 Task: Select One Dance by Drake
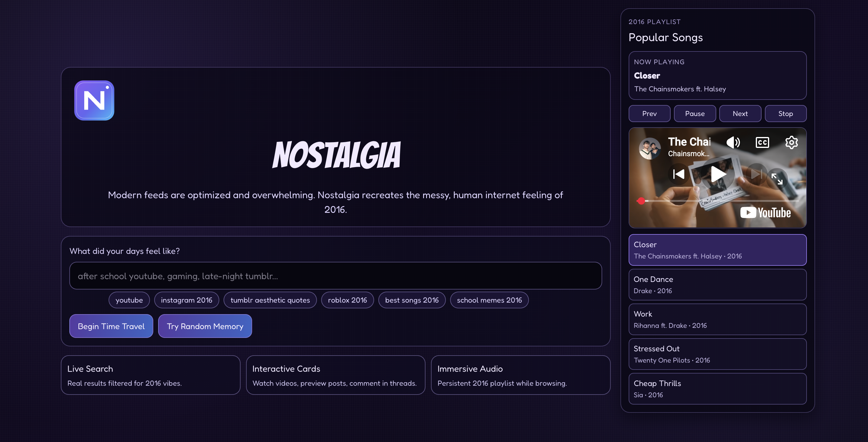pos(717,285)
